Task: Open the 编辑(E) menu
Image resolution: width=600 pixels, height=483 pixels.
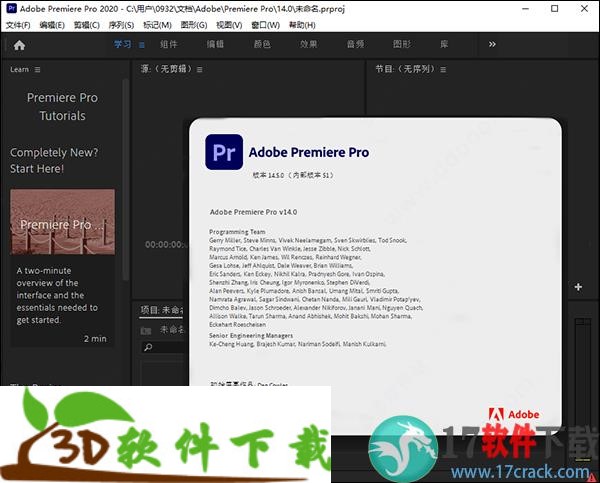Action: point(52,25)
